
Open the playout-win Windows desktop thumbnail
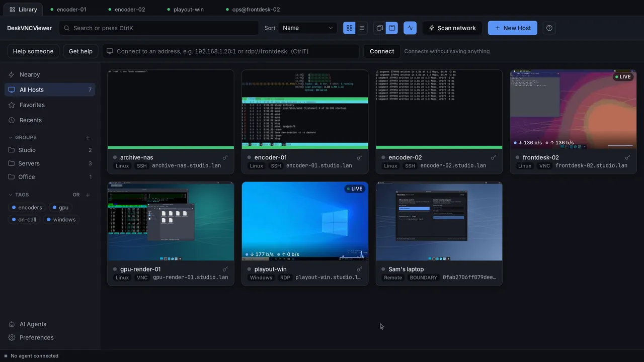point(305,221)
